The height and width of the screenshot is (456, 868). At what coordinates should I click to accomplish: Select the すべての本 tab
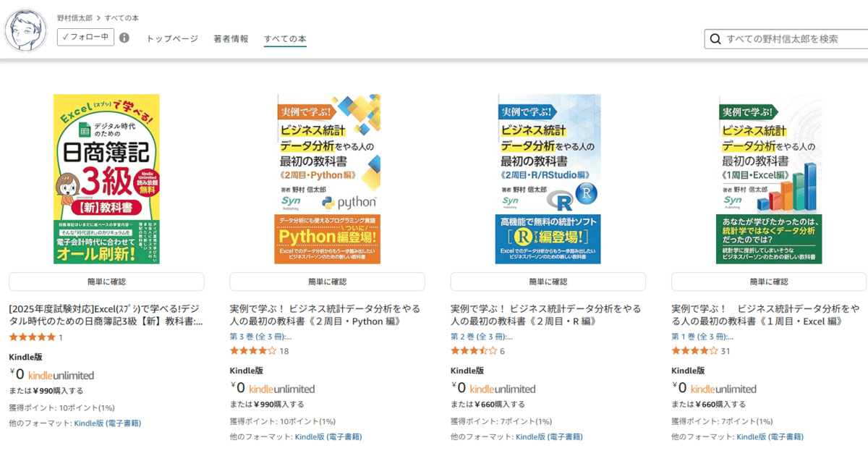point(285,39)
